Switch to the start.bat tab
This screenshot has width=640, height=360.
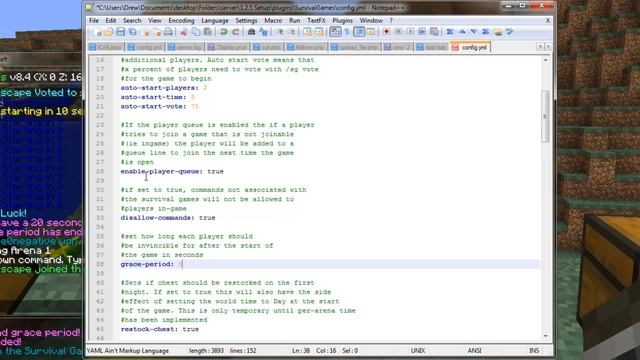click(432, 47)
